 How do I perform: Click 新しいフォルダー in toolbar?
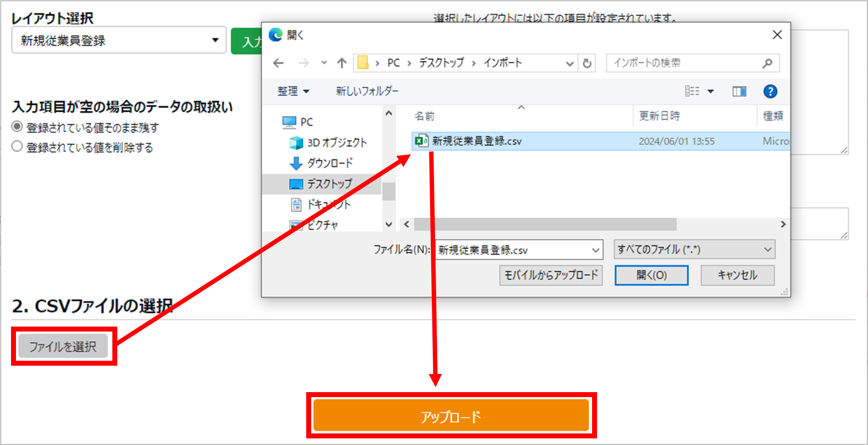point(367,91)
